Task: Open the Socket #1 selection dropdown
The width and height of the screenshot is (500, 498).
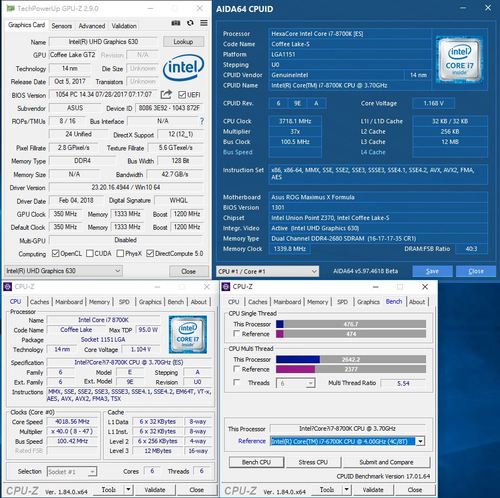Action: coord(72,472)
